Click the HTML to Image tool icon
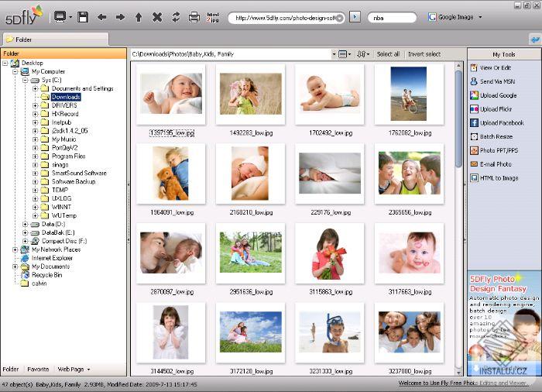This screenshot has height=392, width=542. [474, 178]
